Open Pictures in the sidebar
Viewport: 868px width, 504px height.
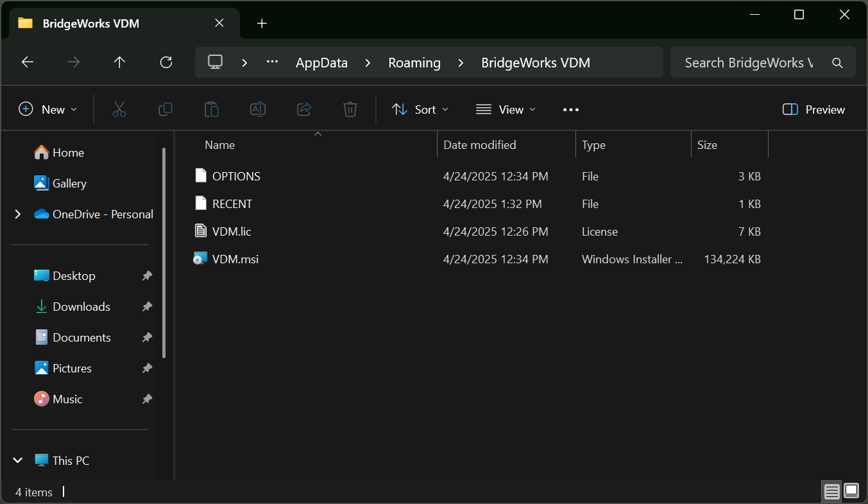pos(62,369)
